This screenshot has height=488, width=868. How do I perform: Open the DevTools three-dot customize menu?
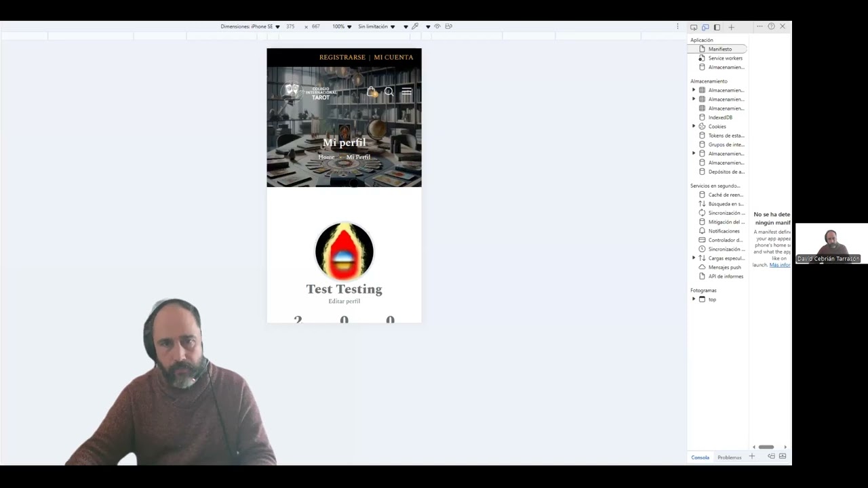pos(759,26)
